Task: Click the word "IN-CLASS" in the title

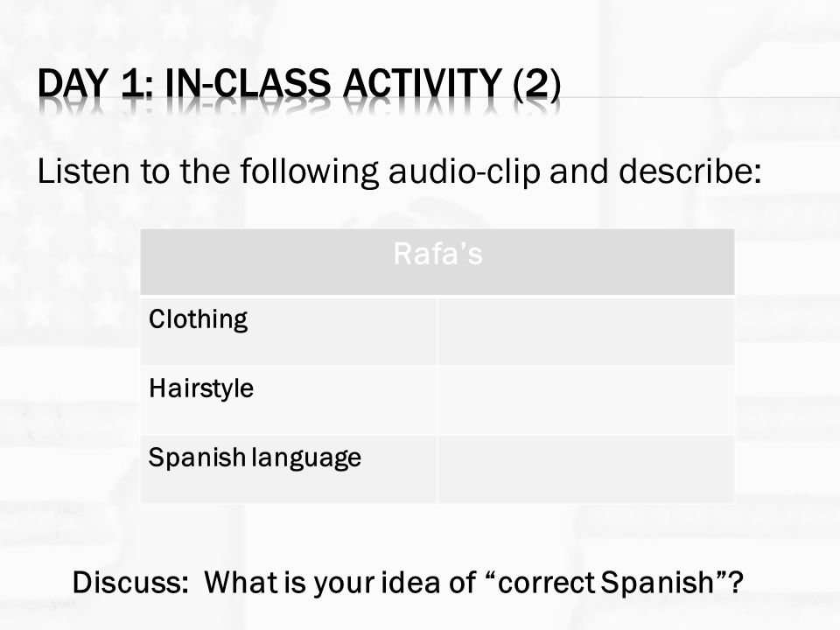Action: point(248,84)
